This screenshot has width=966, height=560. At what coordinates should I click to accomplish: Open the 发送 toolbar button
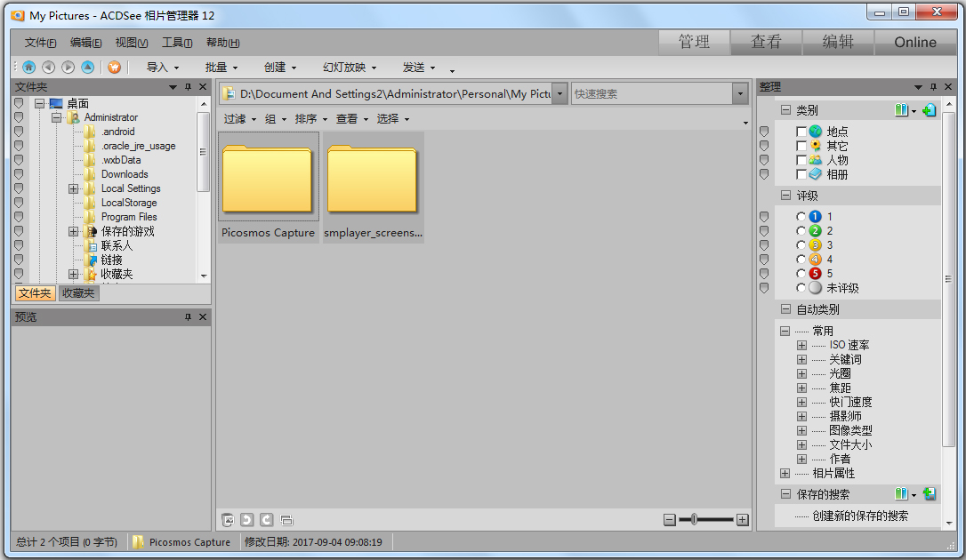419,67
